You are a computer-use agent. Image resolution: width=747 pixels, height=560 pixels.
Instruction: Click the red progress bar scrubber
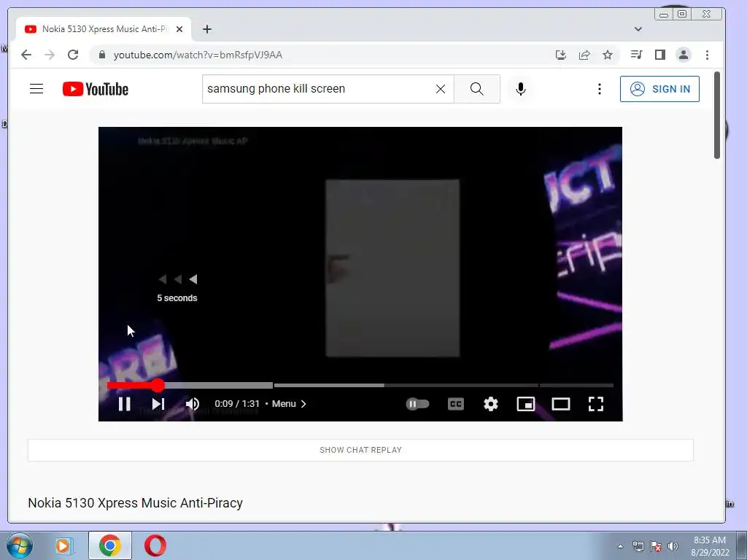158,385
